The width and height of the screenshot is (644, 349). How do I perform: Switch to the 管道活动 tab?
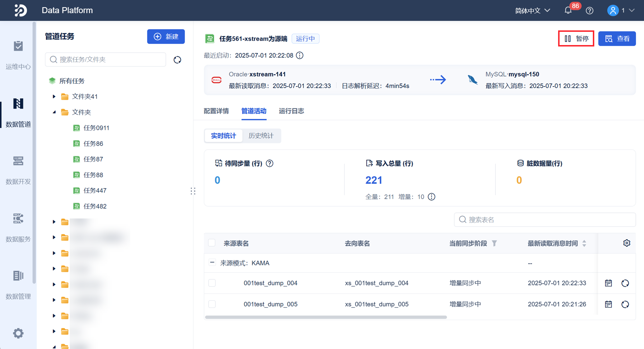(x=254, y=111)
